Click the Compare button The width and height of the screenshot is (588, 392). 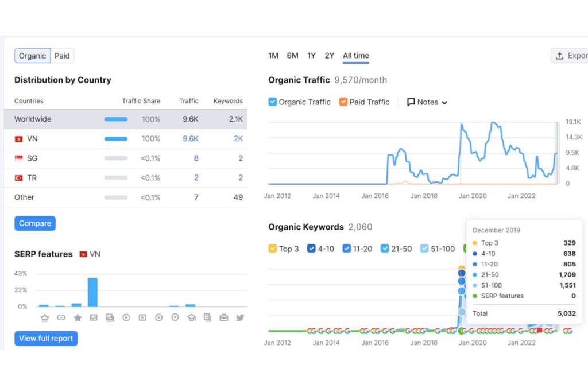[x=35, y=223]
